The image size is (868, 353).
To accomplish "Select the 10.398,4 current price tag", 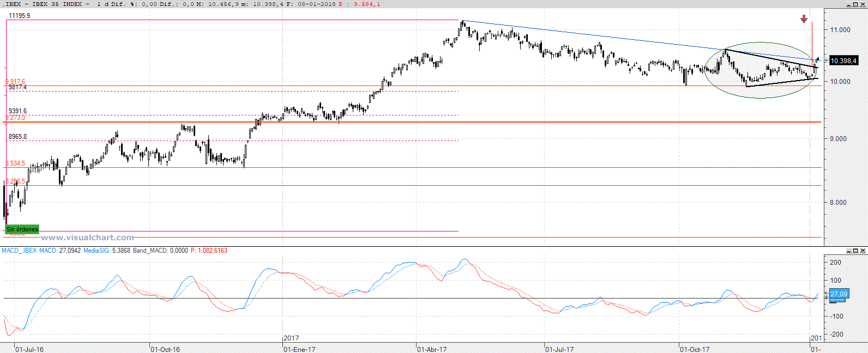I will click(843, 60).
